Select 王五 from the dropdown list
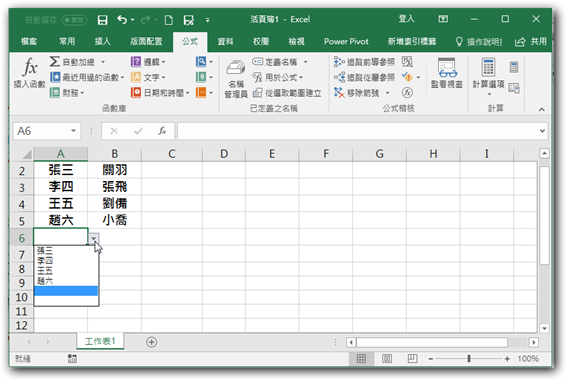Screen dimensions: 567x381 66,271
